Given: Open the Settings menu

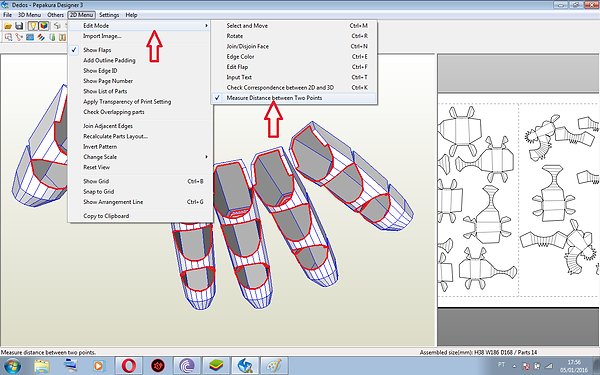Looking at the screenshot, I should [109, 15].
